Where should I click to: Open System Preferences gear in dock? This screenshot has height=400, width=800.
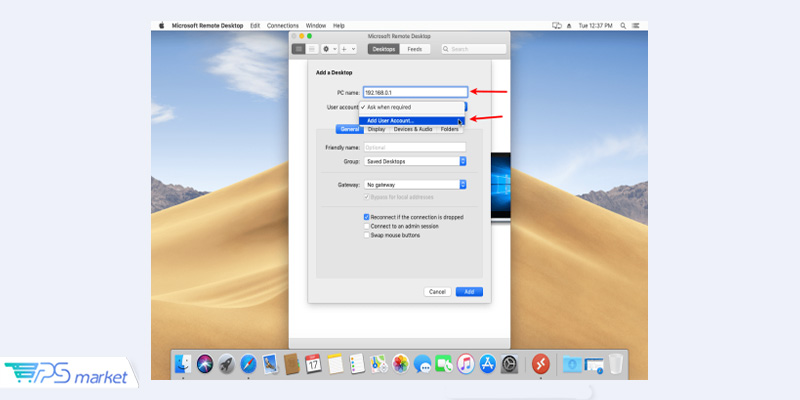[x=509, y=364]
